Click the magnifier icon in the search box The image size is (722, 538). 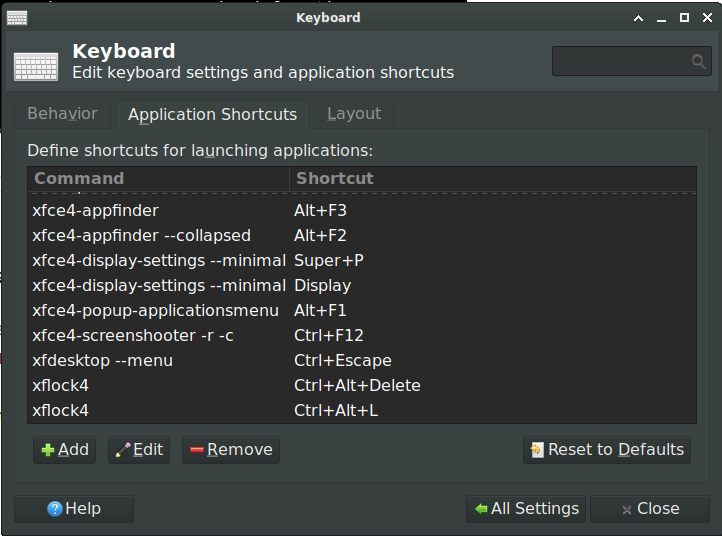(x=698, y=61)
